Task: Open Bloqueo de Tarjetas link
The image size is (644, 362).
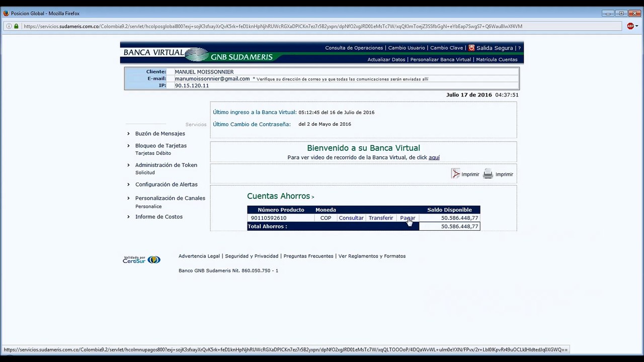Action: click(161, 145)
